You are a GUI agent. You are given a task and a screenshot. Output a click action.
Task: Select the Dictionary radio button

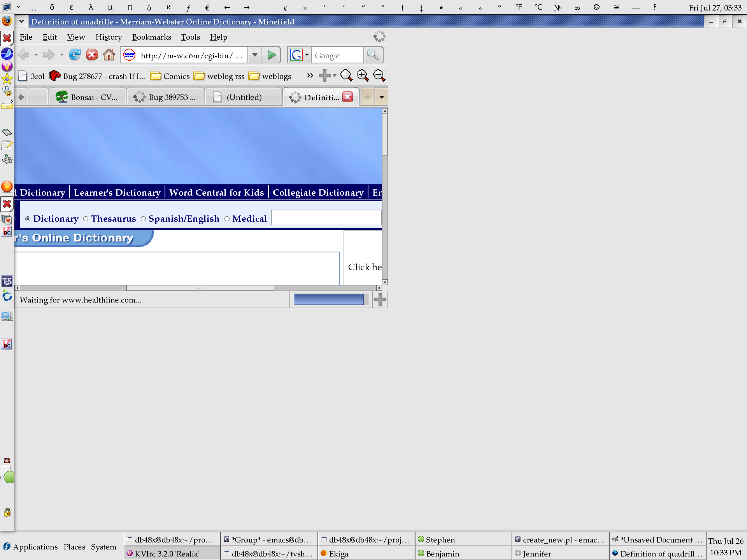coord(28,219)
